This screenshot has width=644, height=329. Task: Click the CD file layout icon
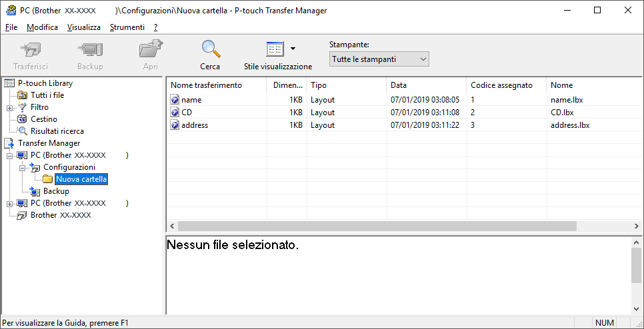(x=175, y=113)
